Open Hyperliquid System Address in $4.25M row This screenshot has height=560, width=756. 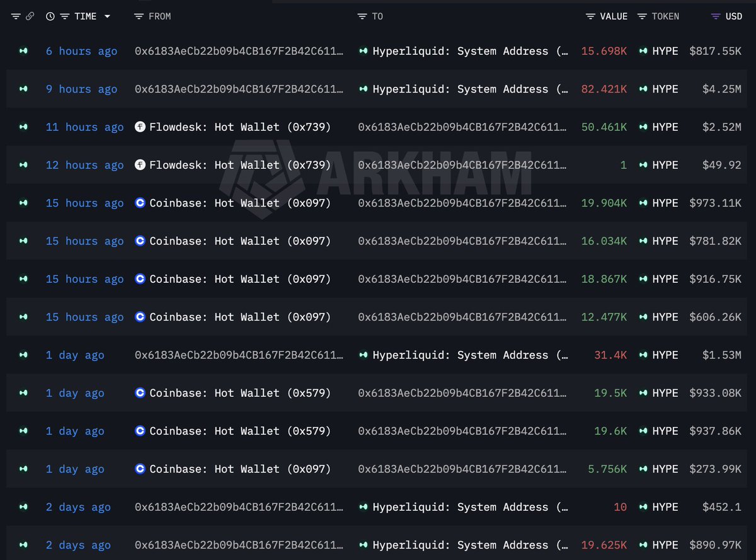pos(470,89)
